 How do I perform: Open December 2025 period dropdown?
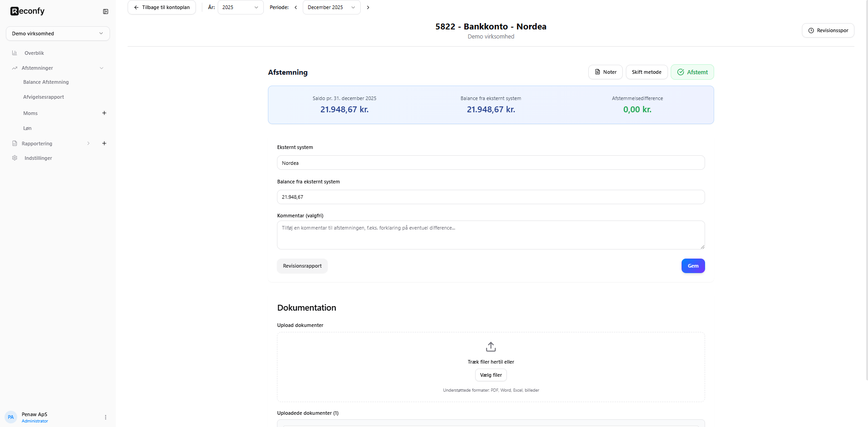point(331,7)
